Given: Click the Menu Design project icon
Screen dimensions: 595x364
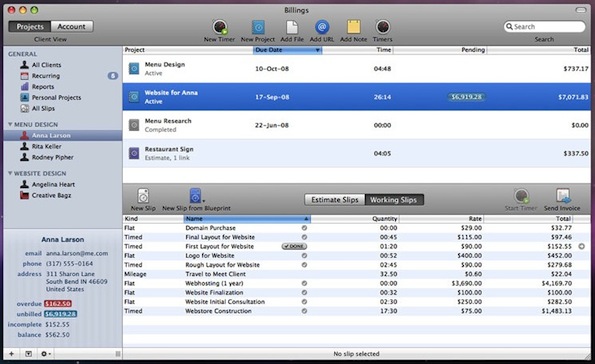Looking at the screenshot, I should coord(134,69).
